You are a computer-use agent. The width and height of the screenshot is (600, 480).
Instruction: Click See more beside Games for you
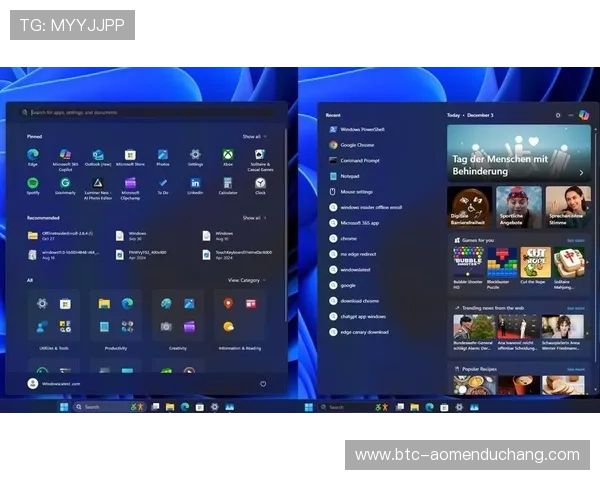(575, 240)
